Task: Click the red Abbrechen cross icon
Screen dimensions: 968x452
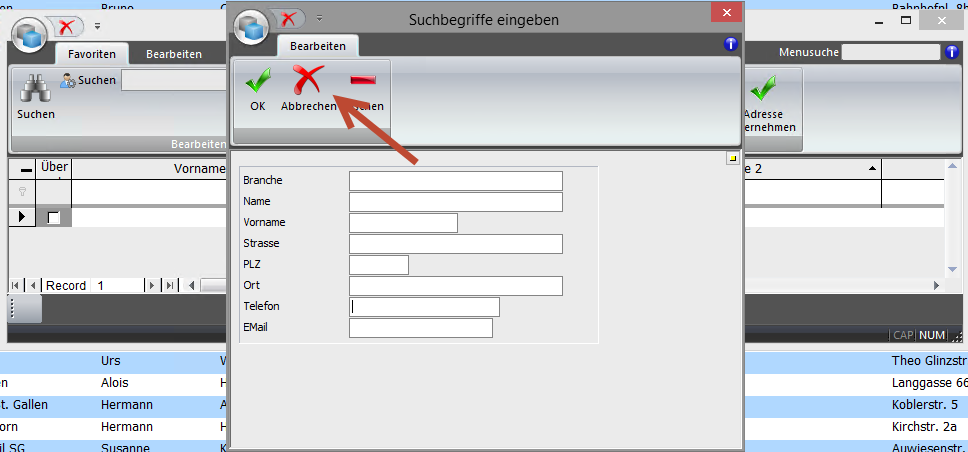Action: tap(307, 82)
